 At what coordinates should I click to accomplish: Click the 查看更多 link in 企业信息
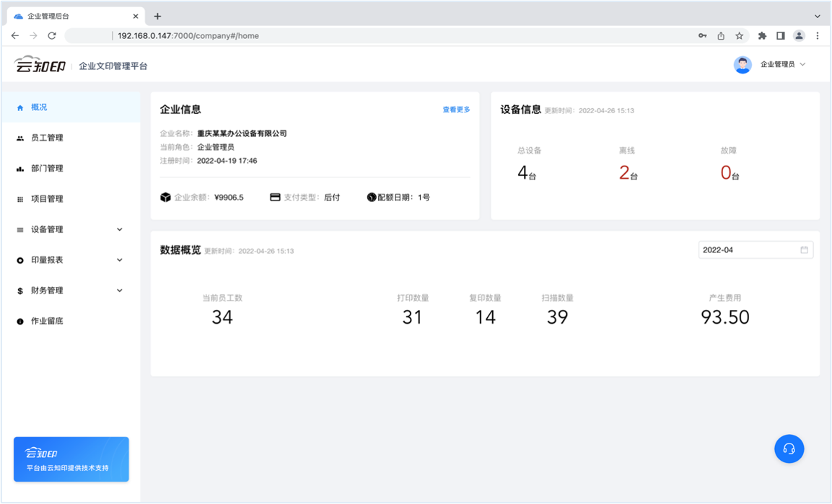456,110
